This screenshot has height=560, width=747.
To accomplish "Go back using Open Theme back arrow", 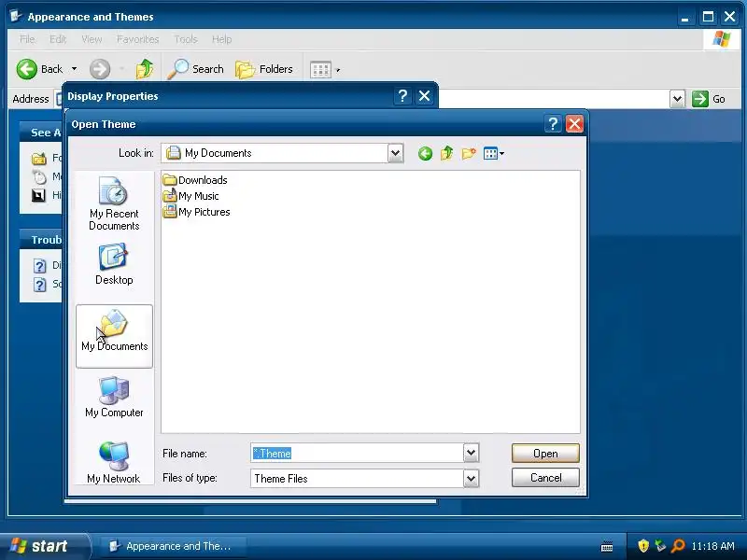I will point(425,153).
